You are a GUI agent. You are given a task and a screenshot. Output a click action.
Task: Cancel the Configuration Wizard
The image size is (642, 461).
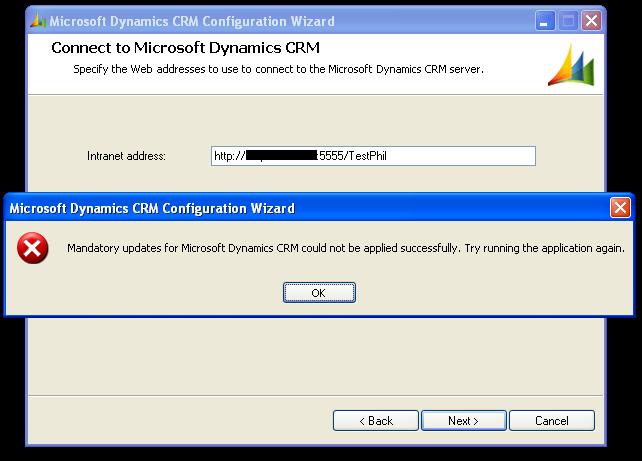pos(552,420)
